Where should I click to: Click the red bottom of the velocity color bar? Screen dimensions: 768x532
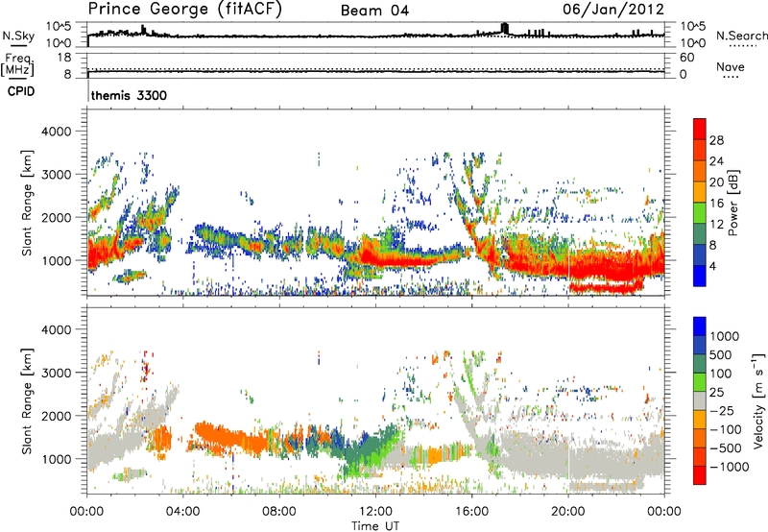click(700, 475)
